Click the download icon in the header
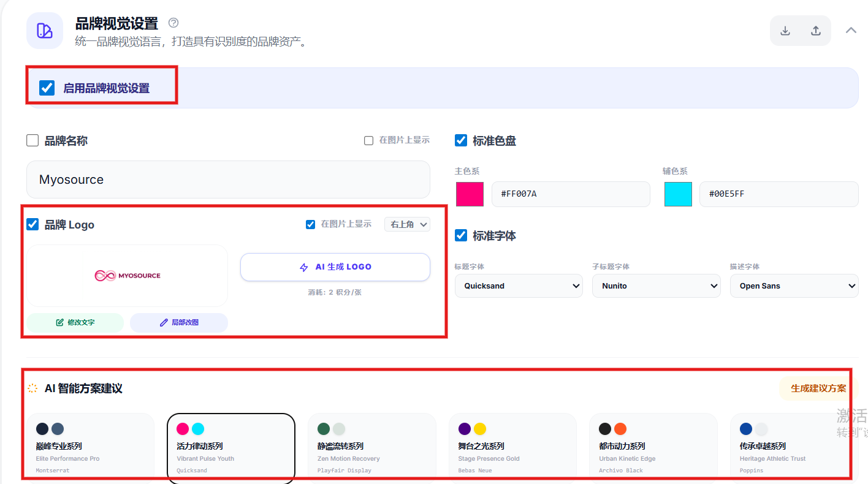 [785, 31]
